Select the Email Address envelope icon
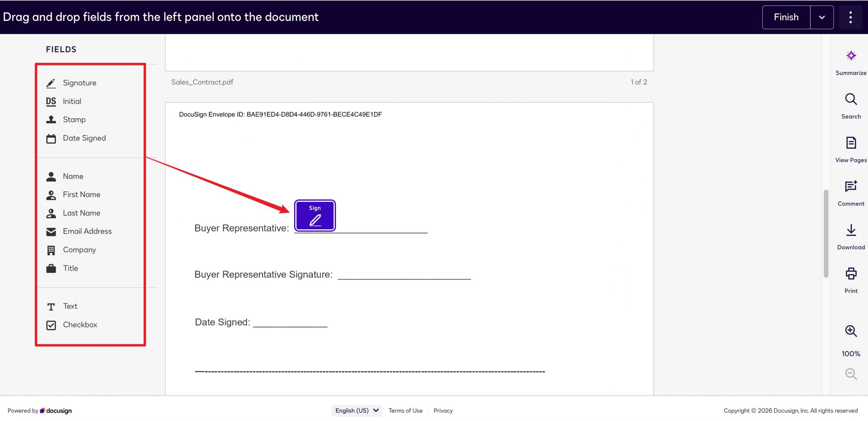The width and height of the screenshot is (868, 421). 51,232
